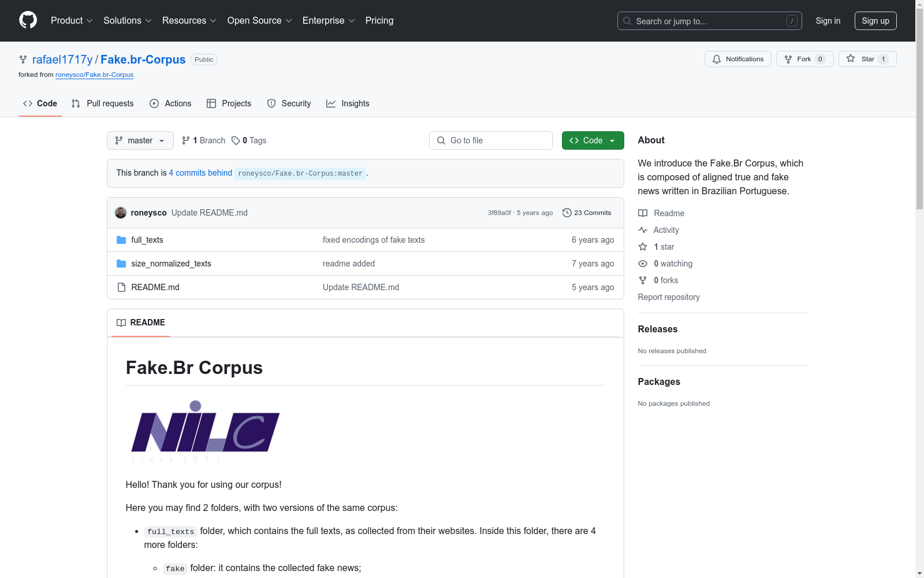
Task: Switch to the Insights tab
Action: (x=348, y=103)
